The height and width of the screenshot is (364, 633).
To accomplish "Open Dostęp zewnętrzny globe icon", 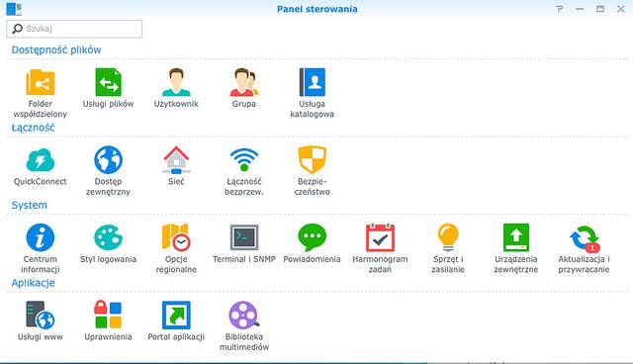I will coord(108,160).
